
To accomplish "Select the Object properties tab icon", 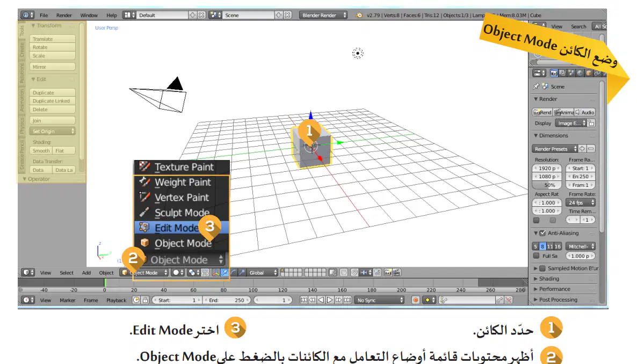I will (x=589, y=73).
